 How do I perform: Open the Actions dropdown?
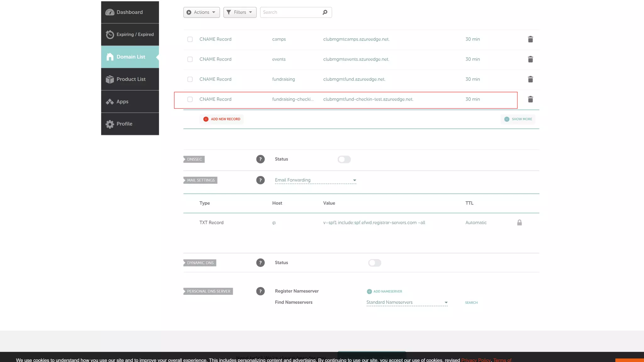[x=201, y=12]
